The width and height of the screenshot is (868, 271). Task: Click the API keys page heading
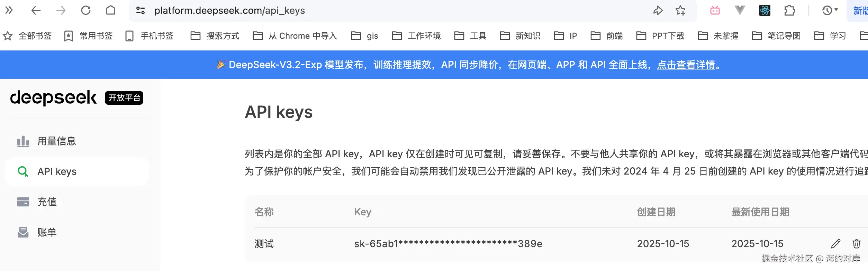tap(279, 112)
